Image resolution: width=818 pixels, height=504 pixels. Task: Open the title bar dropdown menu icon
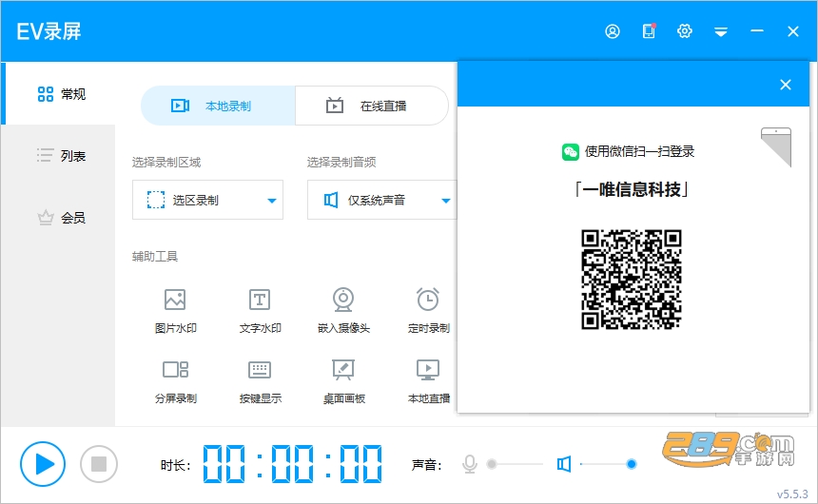721,32
